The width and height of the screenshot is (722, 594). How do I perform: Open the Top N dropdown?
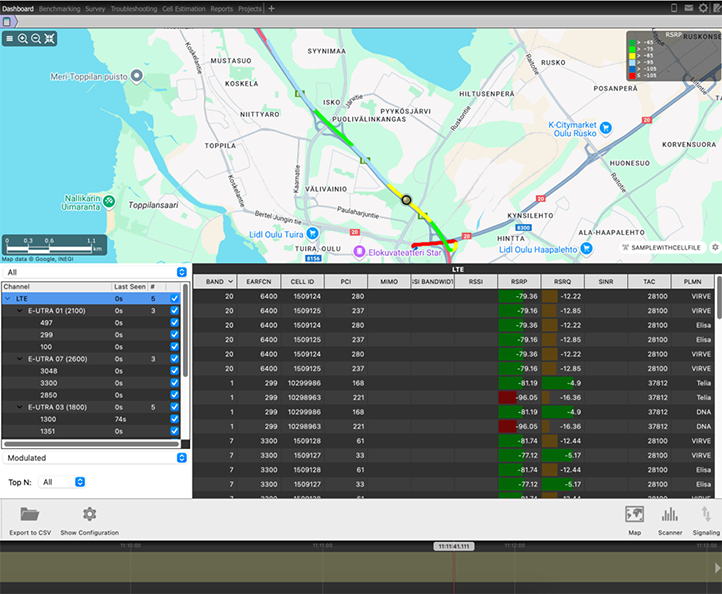tap(63, 482)
